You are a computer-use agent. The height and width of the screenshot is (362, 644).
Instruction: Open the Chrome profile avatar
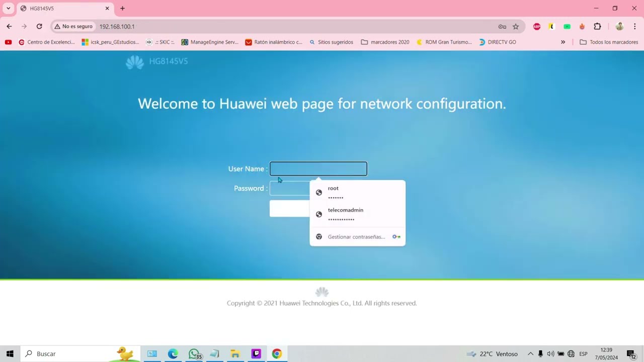(x=620, y=27)
